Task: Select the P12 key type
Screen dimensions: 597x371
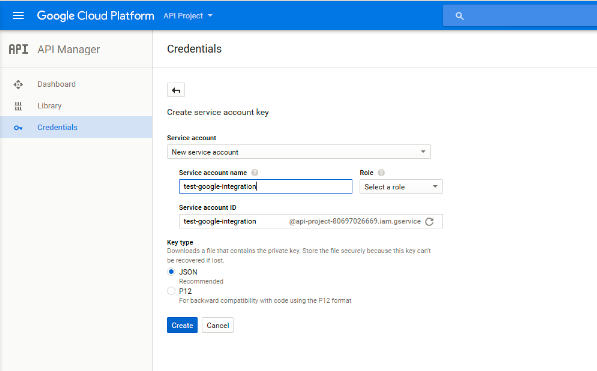Action: [x=171, y=291]
